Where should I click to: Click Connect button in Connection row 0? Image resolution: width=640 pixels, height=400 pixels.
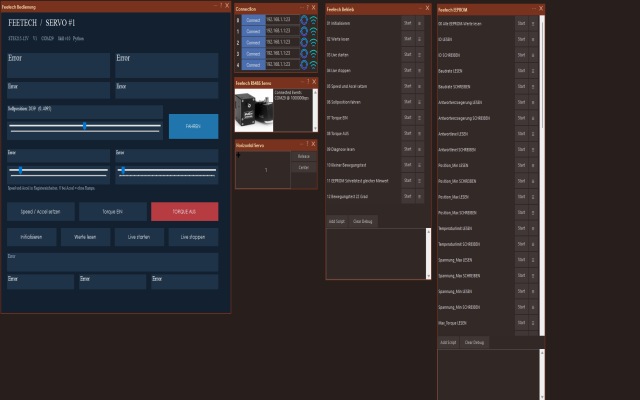pos(253,20)
